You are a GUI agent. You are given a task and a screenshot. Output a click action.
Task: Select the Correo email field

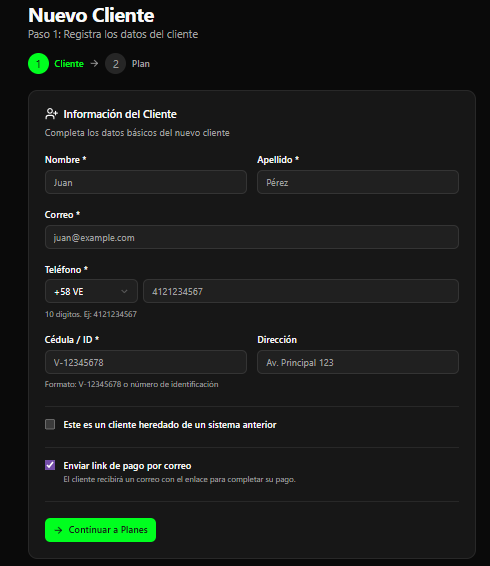[252, 237]
